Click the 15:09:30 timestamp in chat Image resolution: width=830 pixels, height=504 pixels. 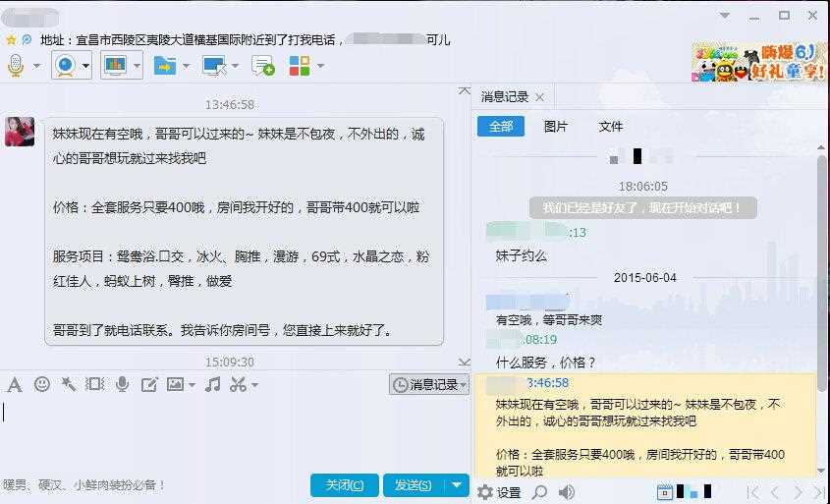point(230,362)
